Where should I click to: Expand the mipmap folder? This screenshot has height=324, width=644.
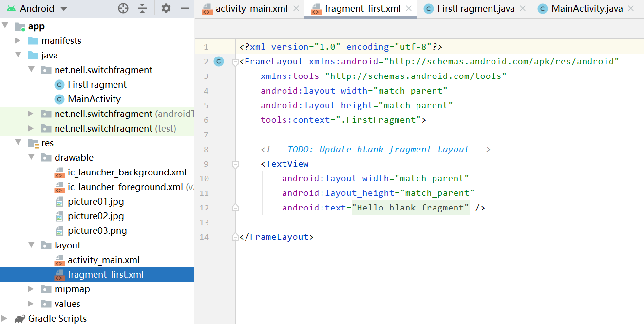(x=31, y=289)
